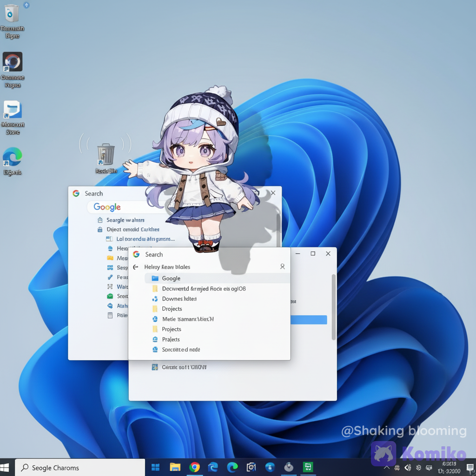Click the blue Windows logo beside File Explorer
The height and width of the screenshot is (476, 476).
tap(155, 467)
